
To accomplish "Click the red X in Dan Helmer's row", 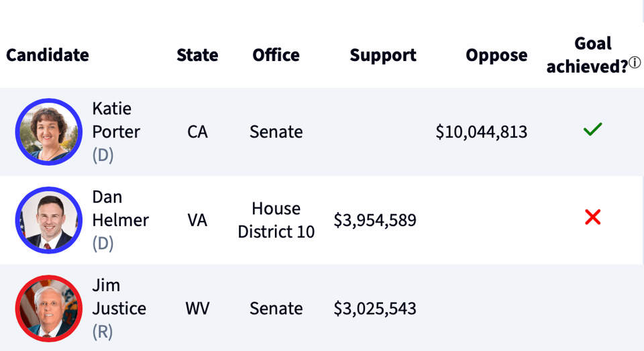I will 592,217.
